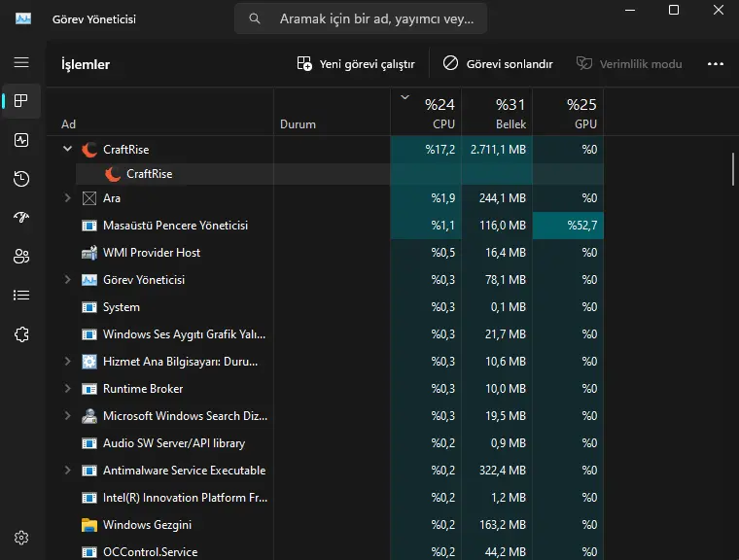Click CraftRise CPU value %17,2
739x560 pixels.
440,150
